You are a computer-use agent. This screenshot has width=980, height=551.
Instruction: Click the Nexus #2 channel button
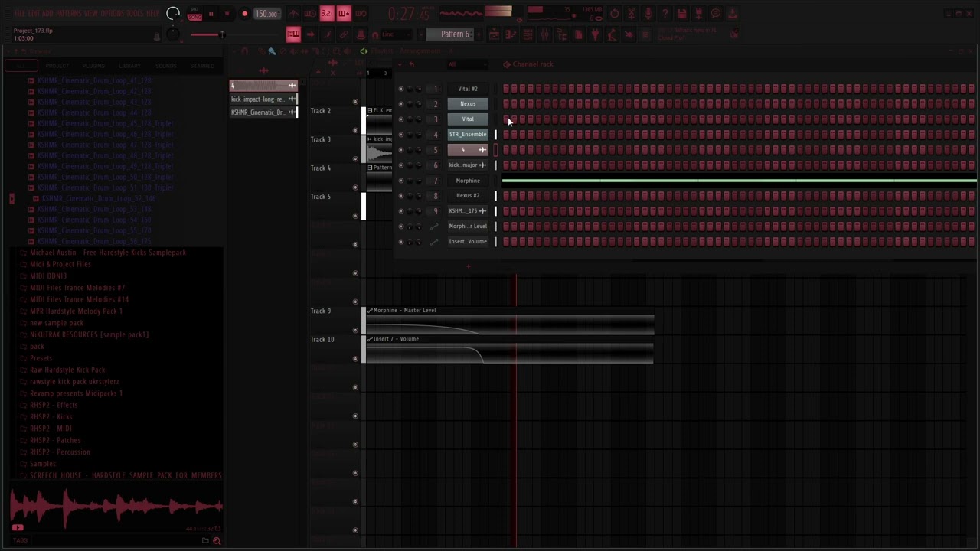[x=468, y=196]
